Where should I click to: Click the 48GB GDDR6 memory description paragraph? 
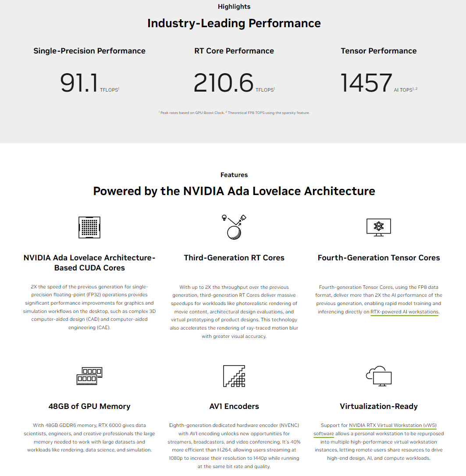click(x=89, y=437)
